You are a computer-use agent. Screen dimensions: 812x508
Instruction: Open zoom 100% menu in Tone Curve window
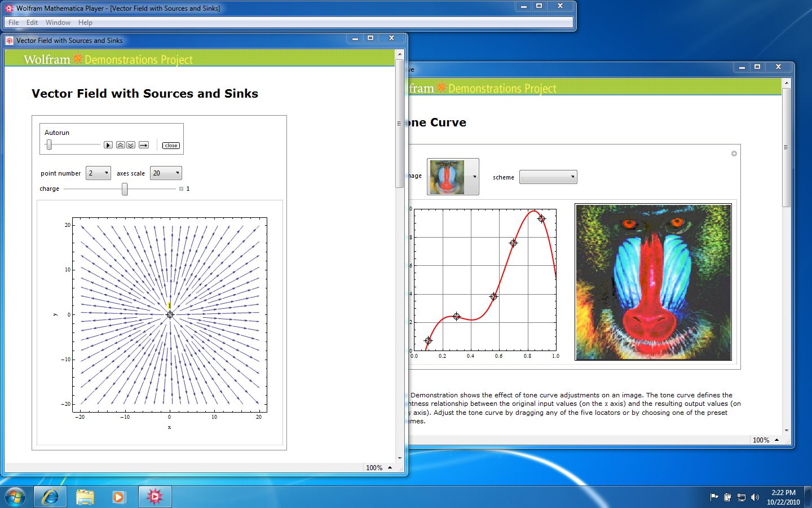coord(766,440)
